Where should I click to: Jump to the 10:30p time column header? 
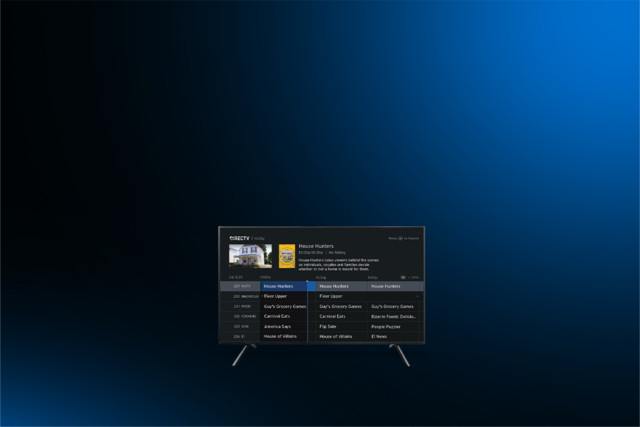(x=321, y=276)
